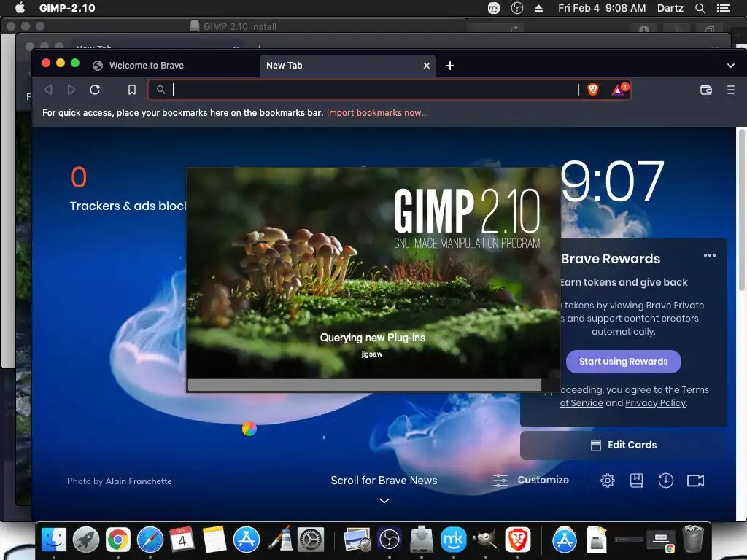Screen dimensions: 747x560
Task: Click Edit Cards button
Action: (x=624, y=446)
